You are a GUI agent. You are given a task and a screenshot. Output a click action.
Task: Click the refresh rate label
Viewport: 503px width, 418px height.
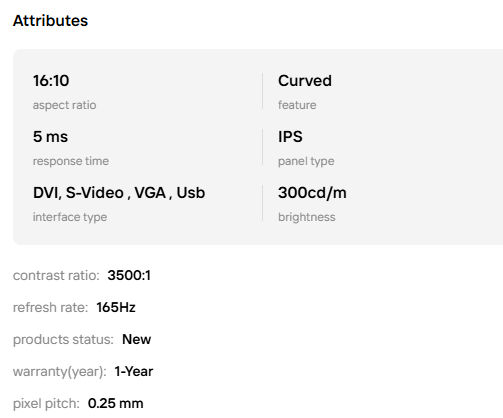point(50,308)
